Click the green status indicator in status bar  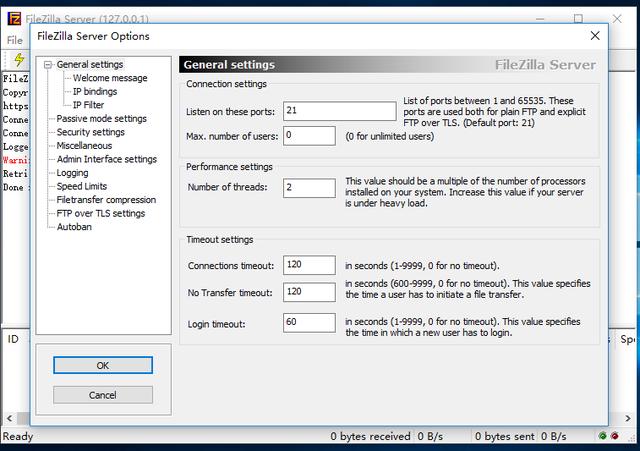pyautogui.click(x=602, y=436)
